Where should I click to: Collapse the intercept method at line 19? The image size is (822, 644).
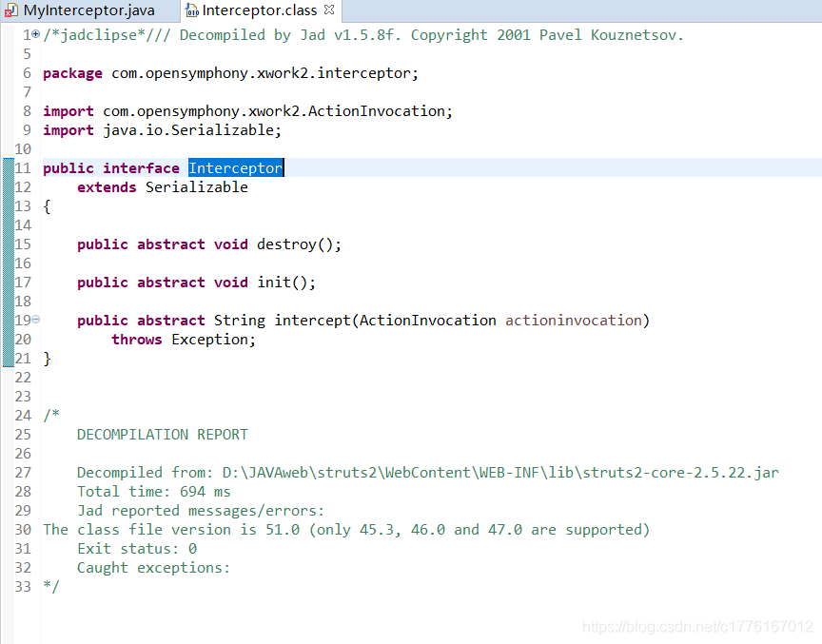[x=36, y=320]
